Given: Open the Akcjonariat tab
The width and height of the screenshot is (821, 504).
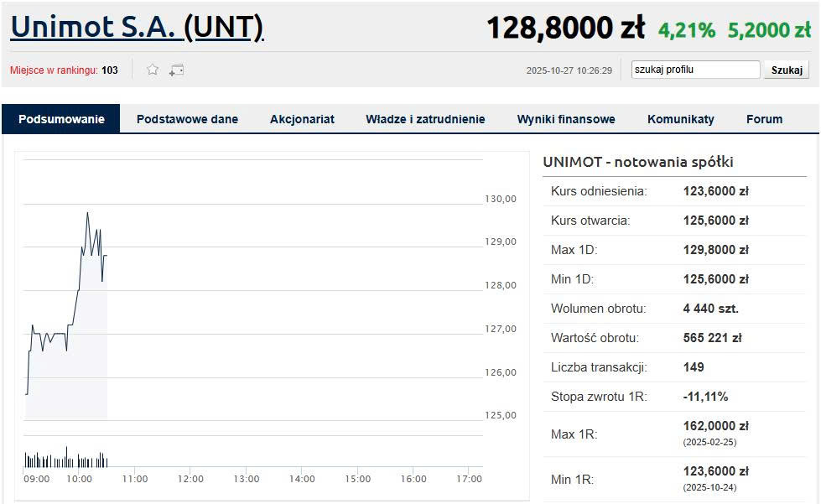Looking at the screenshot, I should [x=302, y=119].
